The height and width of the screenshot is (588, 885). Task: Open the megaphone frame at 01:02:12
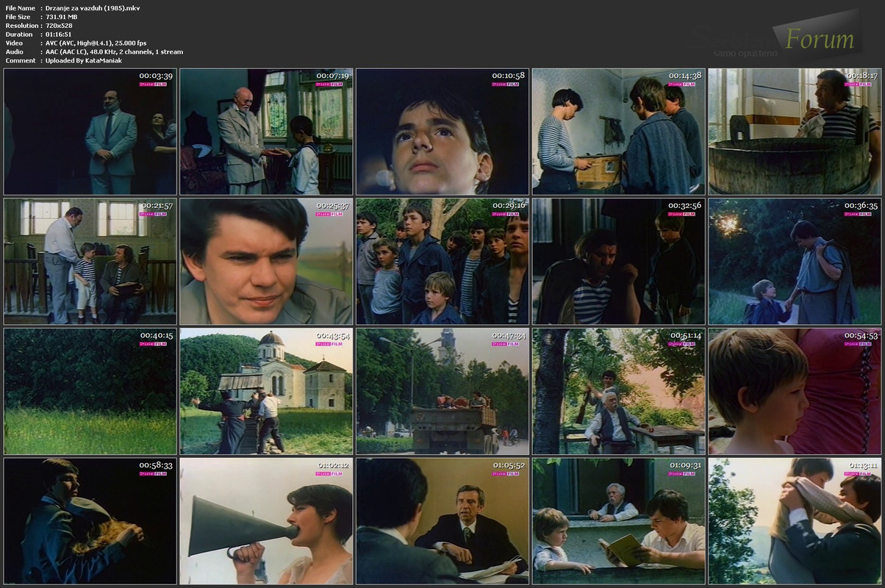pos(266,521)
